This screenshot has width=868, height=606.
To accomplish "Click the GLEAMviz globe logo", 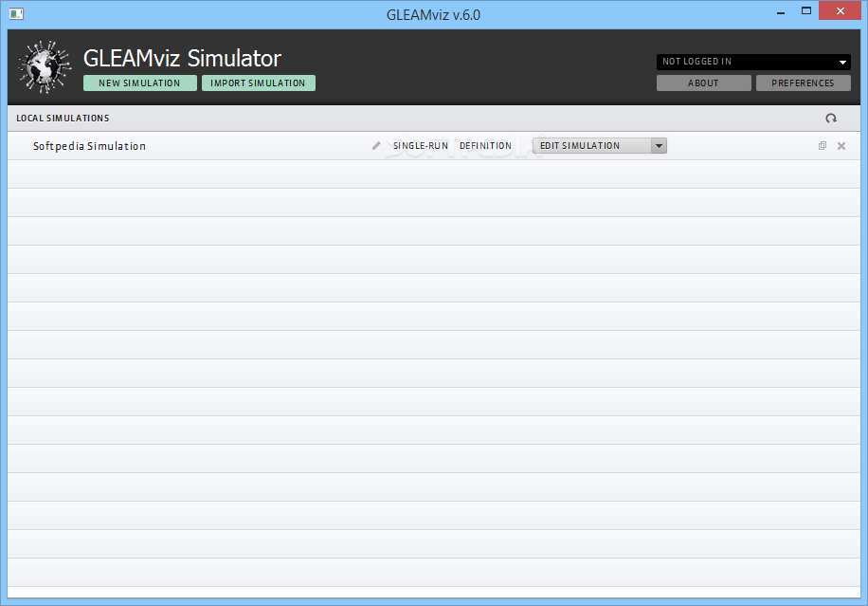I will (x=45, y=67).
